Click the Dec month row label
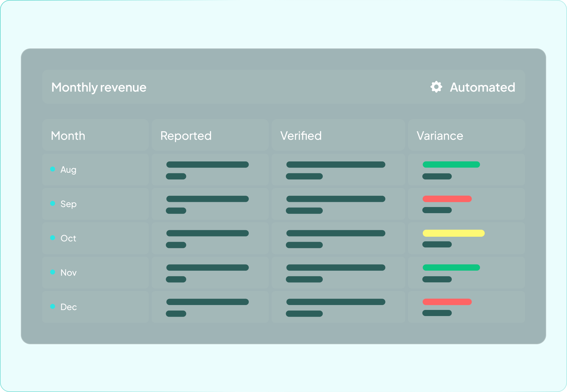The height and width of the screenshot is (392, 567). pyautogui.click(x=68, y=307)
